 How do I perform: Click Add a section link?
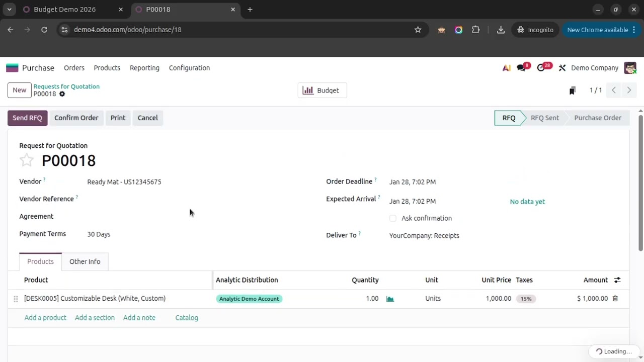tap(95, 318)
